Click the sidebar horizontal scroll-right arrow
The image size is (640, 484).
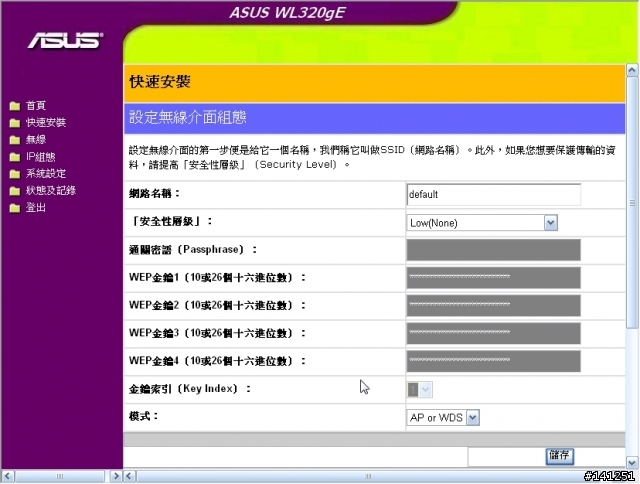pyautogui.click(x=116, y=476)
